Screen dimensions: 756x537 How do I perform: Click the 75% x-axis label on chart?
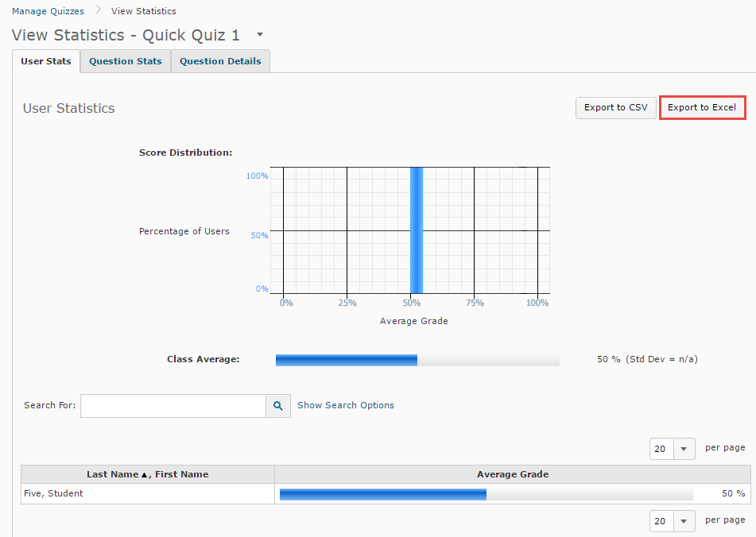click(475, 303)
